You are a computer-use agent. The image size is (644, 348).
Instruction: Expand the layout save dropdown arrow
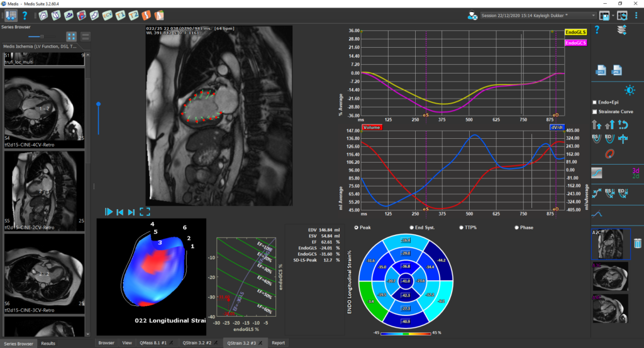(613, 15)
